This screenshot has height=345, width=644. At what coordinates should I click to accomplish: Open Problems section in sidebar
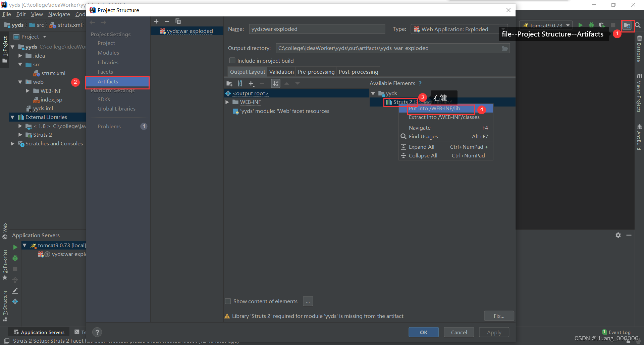109,126
